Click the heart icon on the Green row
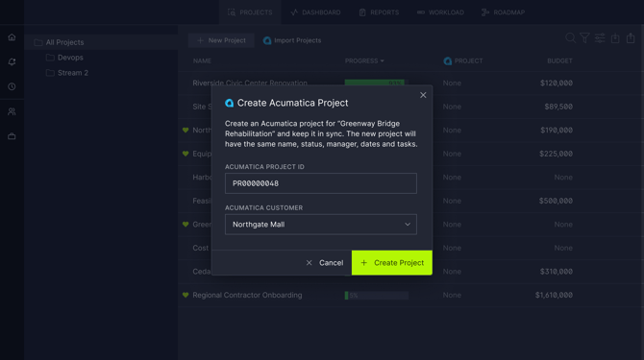 coord(186,225)
